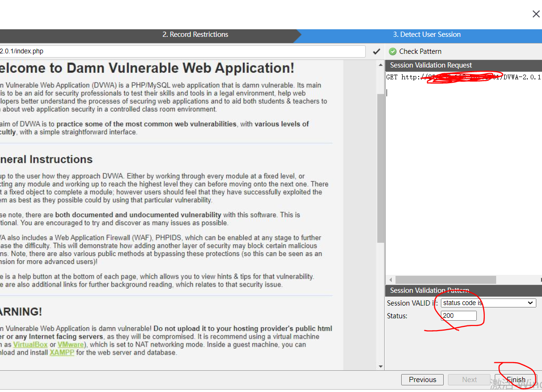Expand the Session VALID if dropdown
Viewport: 542px width, 392px height.
click(489, 303)
